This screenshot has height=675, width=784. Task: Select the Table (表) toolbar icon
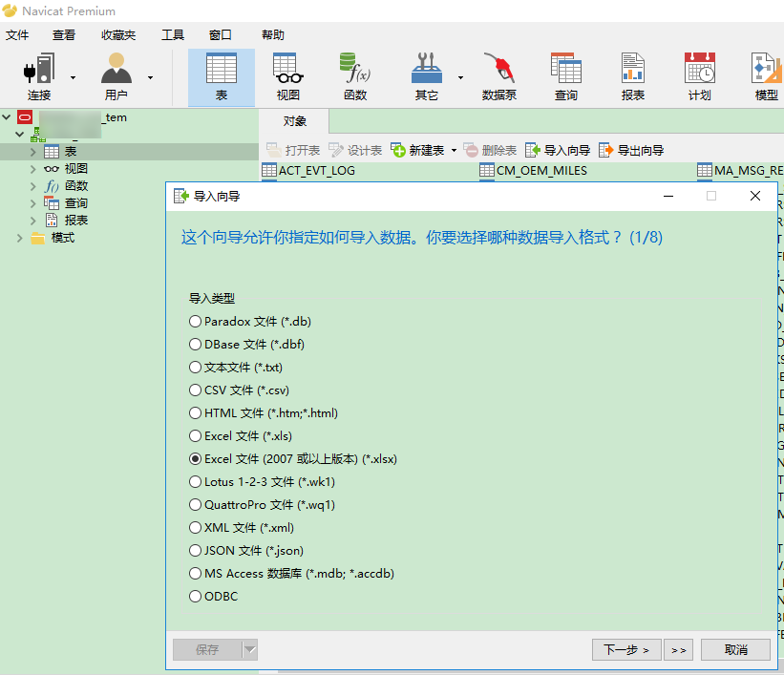pyautogui.click(x=222, y=77)
